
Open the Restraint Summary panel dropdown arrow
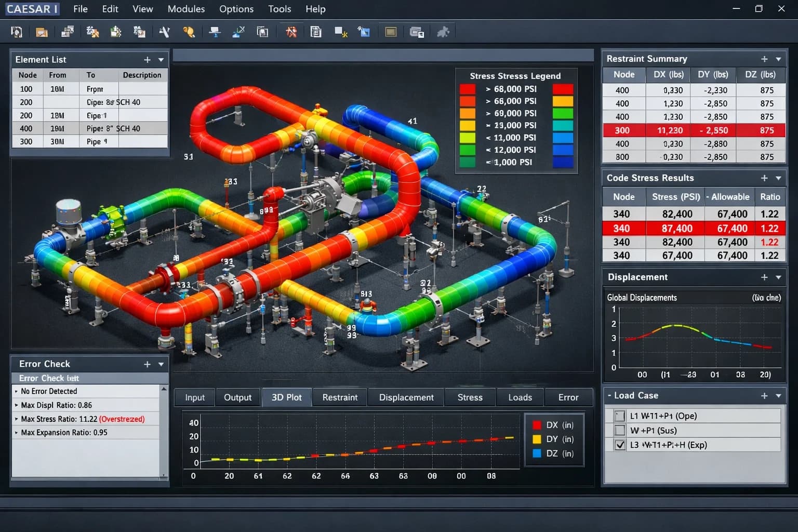pyautogui.click(x=778, y=59)
